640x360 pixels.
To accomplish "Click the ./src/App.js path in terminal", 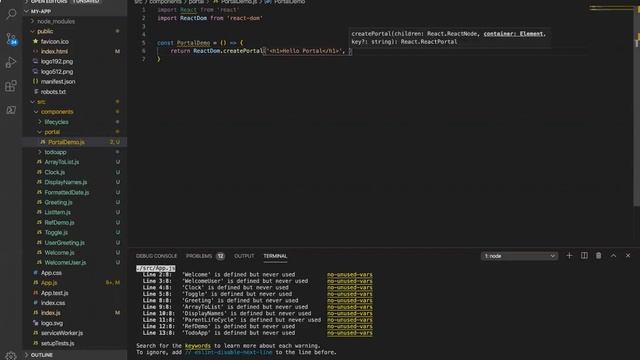I will (x=156, y=268).
